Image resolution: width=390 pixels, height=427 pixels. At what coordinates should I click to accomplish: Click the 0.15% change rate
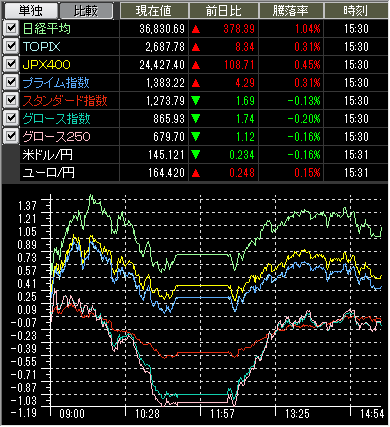pos(307,173)
